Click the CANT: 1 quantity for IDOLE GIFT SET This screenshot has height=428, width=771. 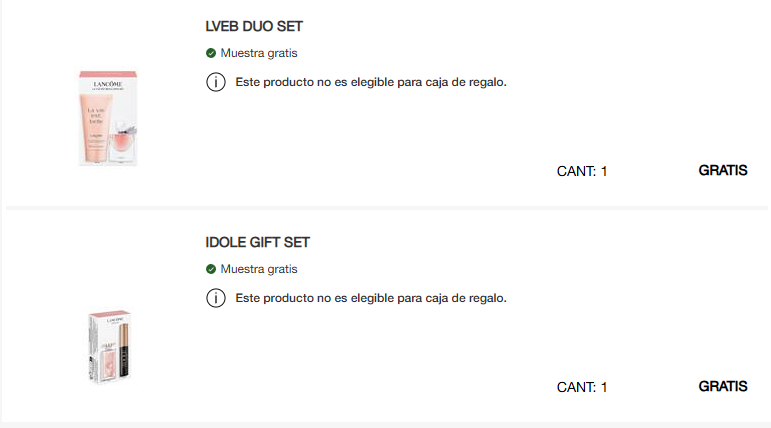[x=582, y=387]
